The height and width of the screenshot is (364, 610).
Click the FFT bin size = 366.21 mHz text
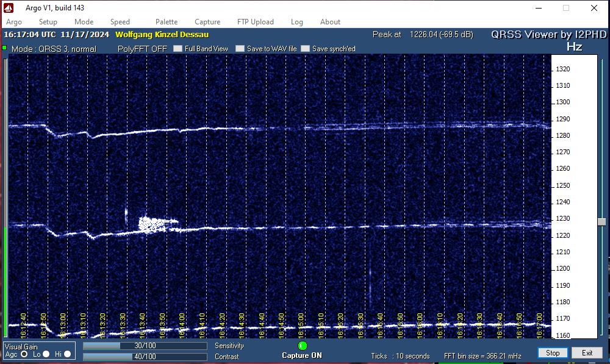coord(483,356)
